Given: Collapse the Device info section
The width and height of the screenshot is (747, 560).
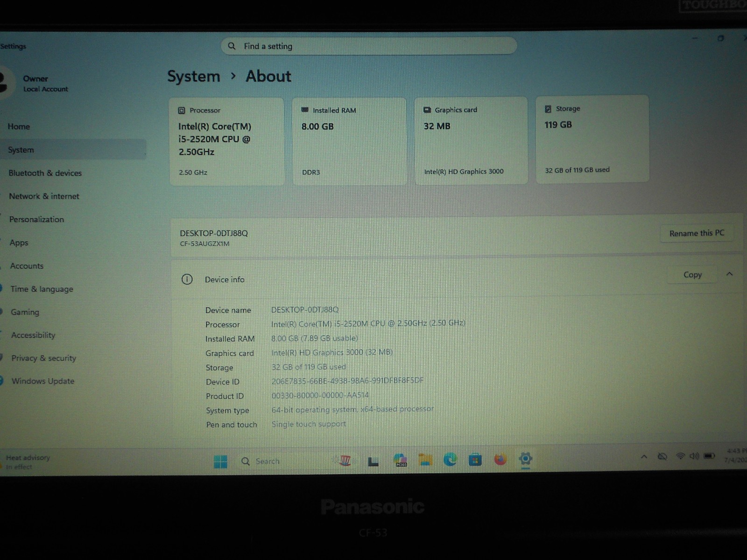Looking at the screenshot, I should [x=729, y=274].
